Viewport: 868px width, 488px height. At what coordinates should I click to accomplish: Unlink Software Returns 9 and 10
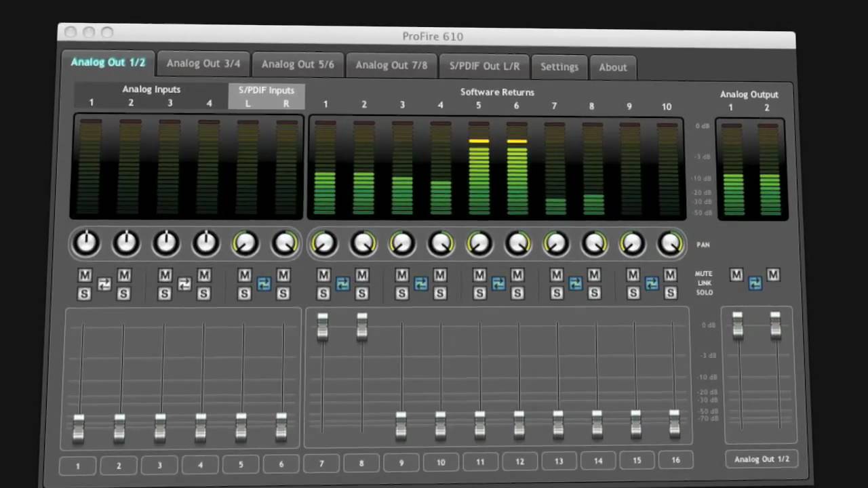coord(652,285)
